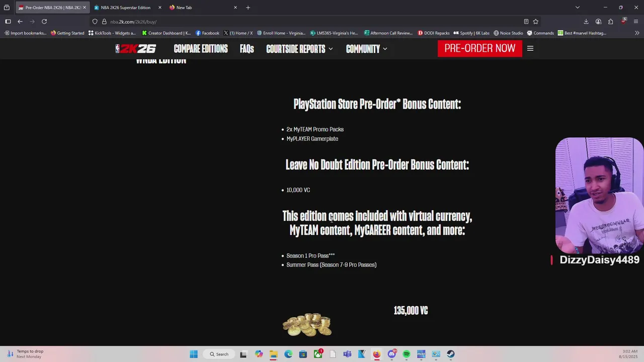This screenshot has height=362, width=644.
Task: Click the 2x MyTEAM Promo Packs text
Action: click(315, 129)
